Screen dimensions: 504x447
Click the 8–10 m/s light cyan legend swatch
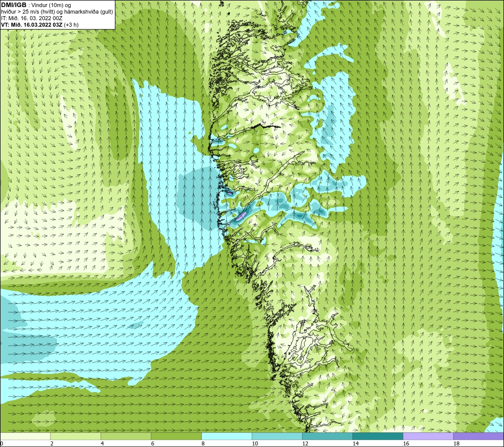pos(227,436)
